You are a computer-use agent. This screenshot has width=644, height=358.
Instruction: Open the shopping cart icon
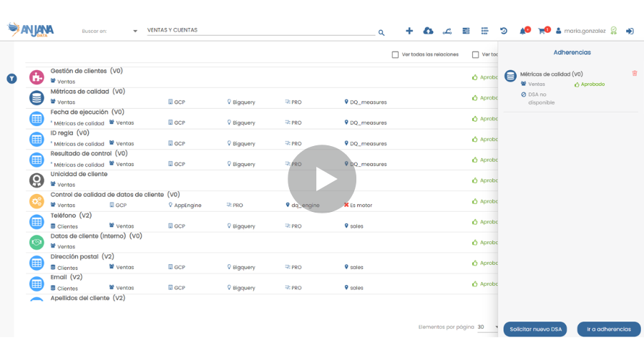(542, 31)
